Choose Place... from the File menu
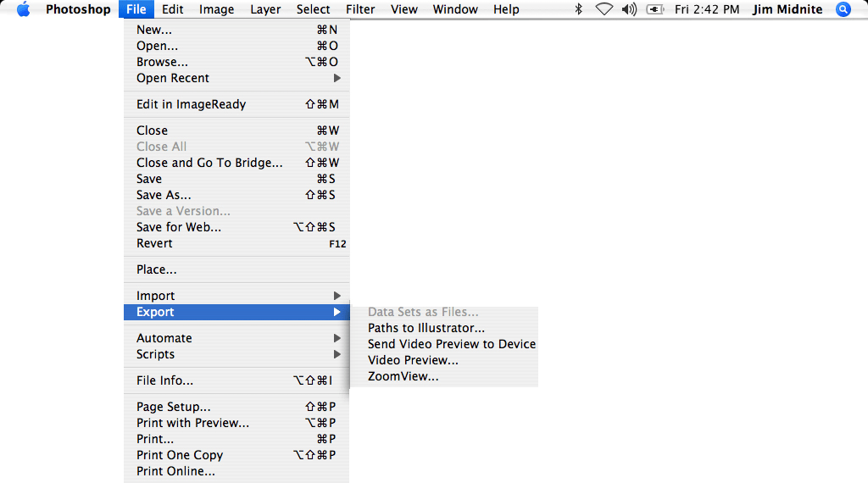Screen dimensions: 868x483 coord(236,269)
